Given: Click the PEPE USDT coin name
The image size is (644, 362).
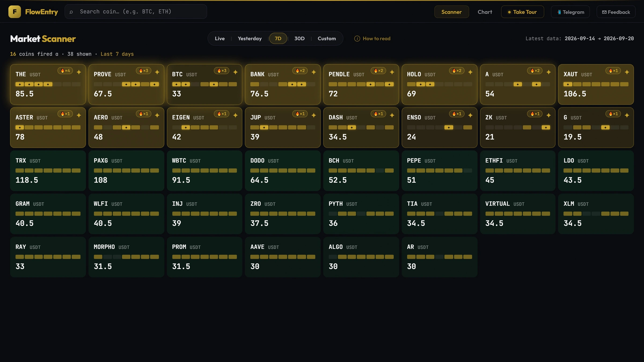Looking at the screenshot, I should (421, 161).
